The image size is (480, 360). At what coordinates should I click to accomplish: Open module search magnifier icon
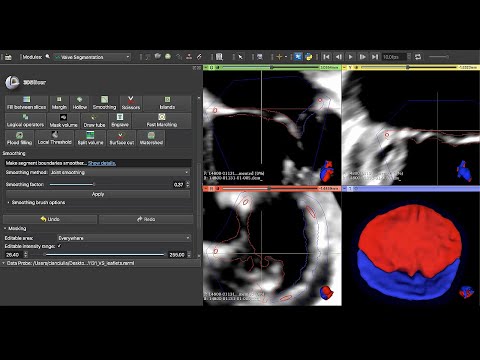tap(48, 57)
